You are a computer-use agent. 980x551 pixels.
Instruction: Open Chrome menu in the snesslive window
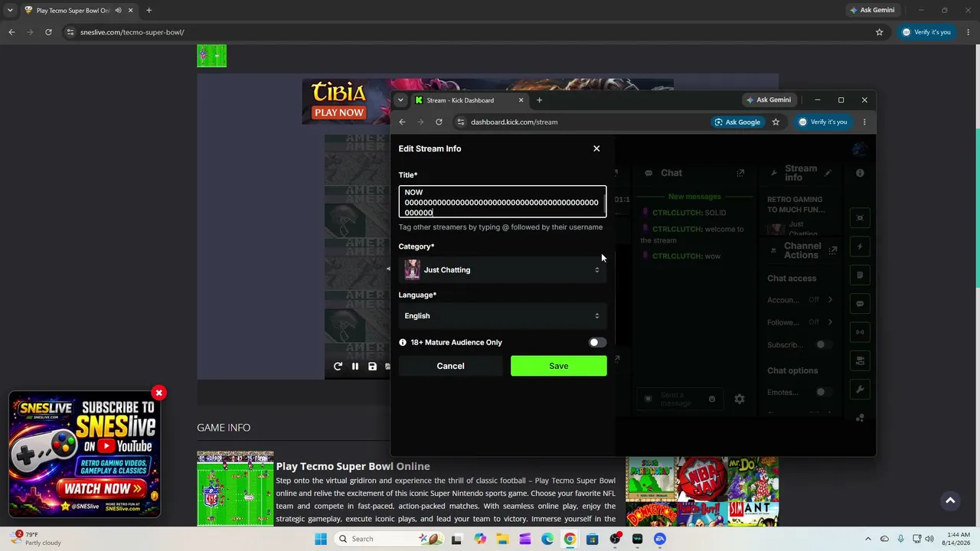point(969,32)
